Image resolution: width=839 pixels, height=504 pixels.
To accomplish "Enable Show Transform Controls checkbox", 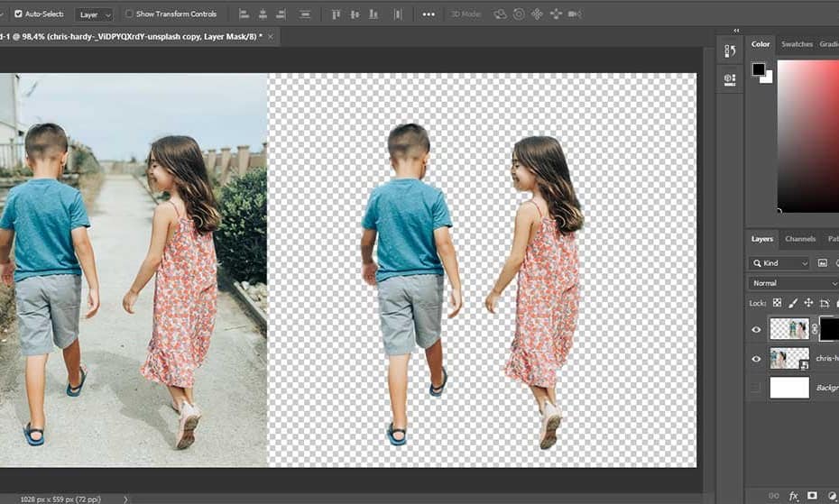I will [x=129, y=14].
